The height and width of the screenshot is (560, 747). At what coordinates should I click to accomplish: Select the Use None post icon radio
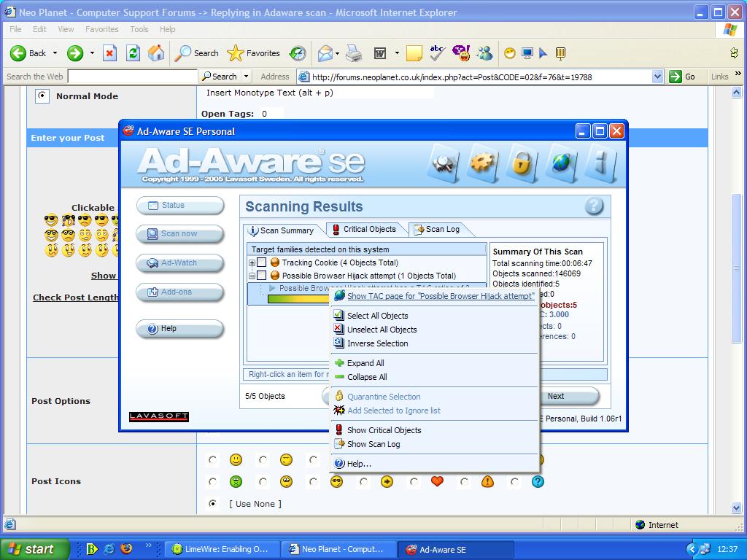tap(212, 503)
